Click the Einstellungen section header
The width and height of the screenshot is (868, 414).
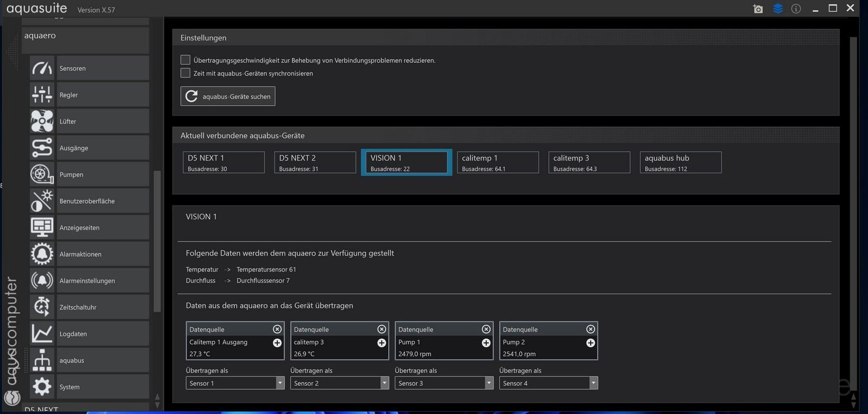[x=506, y=37]
